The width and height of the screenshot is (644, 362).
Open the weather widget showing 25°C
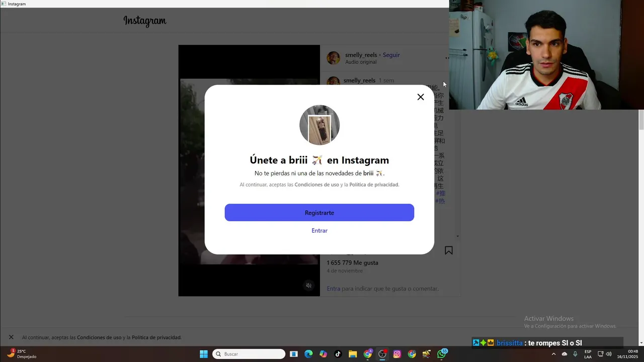(22, 354)
